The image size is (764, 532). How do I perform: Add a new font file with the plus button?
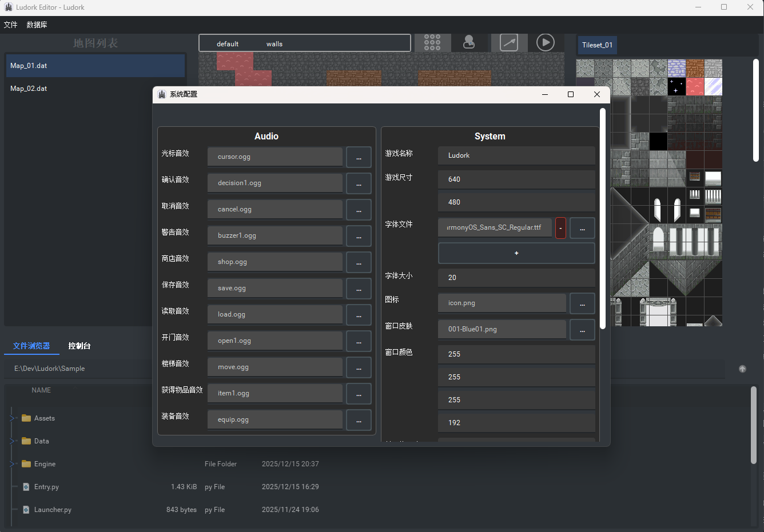[x=516, y=253]
